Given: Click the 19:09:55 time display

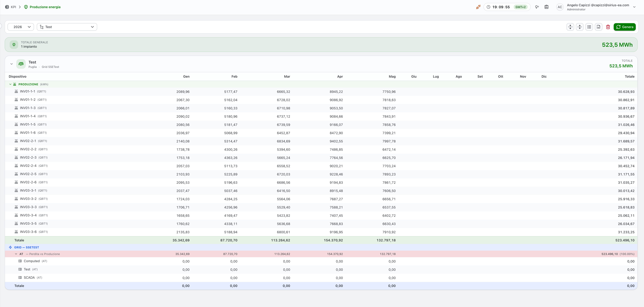Looking at the screenshot, I should 501,7.
